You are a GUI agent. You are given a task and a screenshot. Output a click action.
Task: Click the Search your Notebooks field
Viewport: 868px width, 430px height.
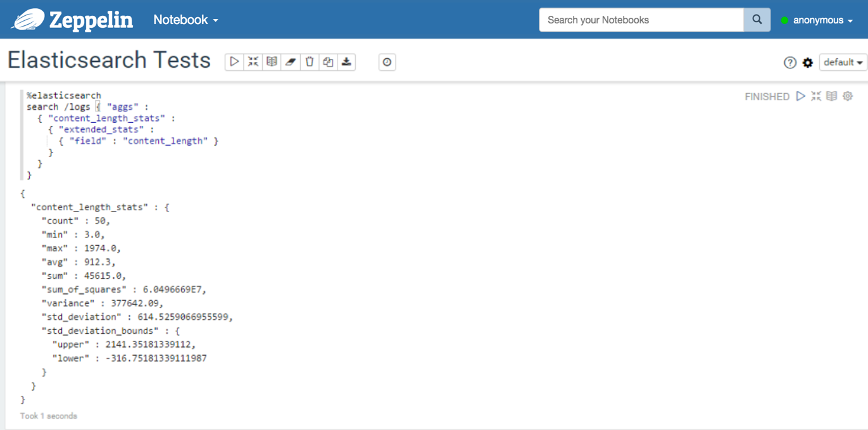click(641, 20)
